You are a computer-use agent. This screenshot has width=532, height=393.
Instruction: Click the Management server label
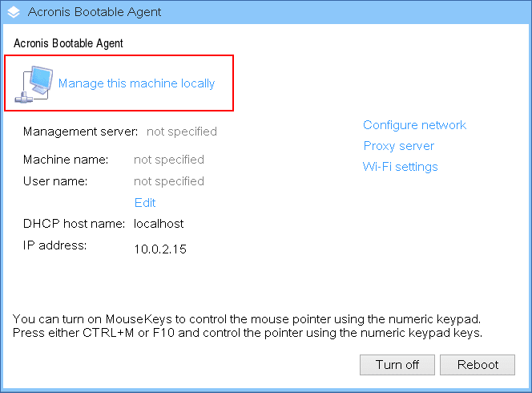click(x=81, y=132)
